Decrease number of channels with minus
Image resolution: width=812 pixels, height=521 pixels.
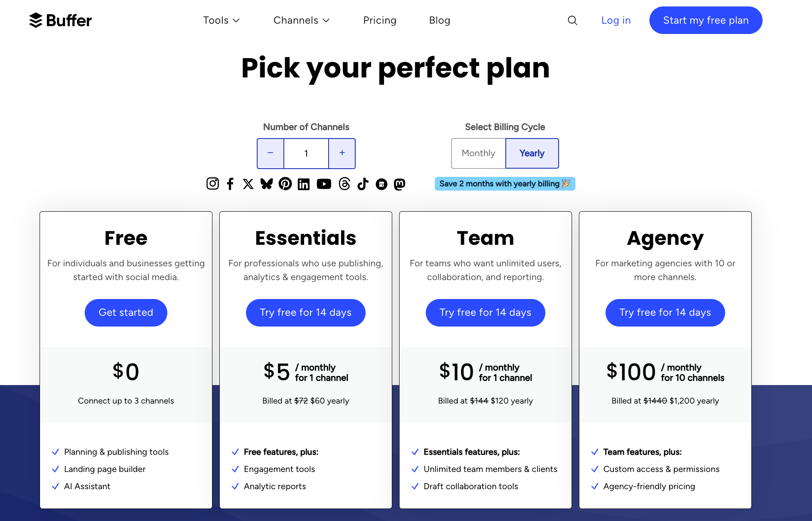(271, 153)
